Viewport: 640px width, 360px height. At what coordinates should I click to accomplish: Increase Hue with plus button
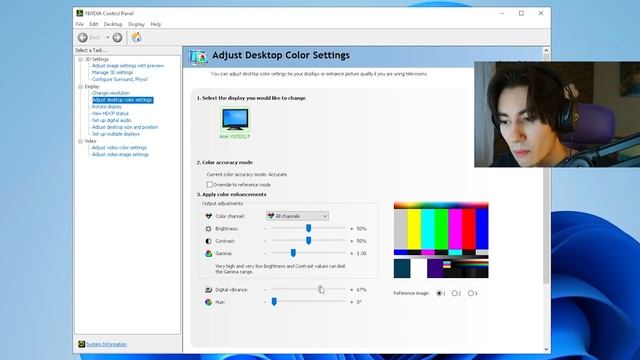pos(351,302)
